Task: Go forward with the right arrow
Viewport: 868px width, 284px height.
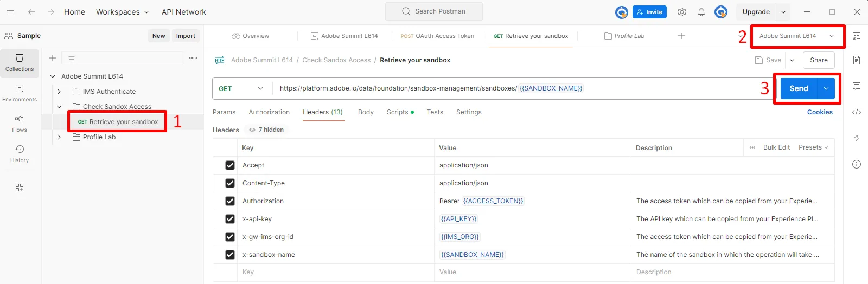Action: click(50, 12)
